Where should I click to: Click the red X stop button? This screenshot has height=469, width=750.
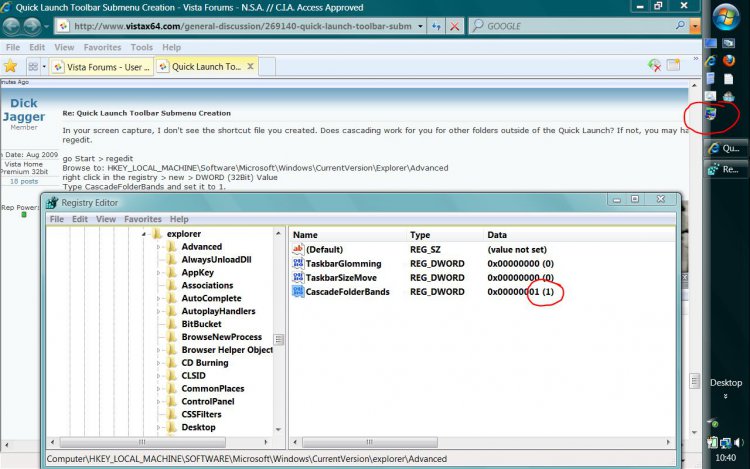point(455,26)
